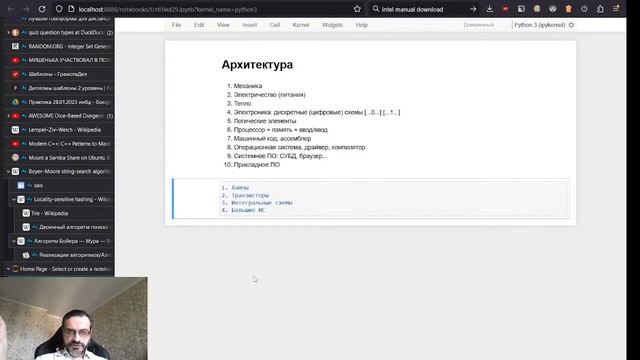Select the RANDOM.ORG tab favicon
The height and width of the screenshot is (360, 640).
click(x=15, y=46)
